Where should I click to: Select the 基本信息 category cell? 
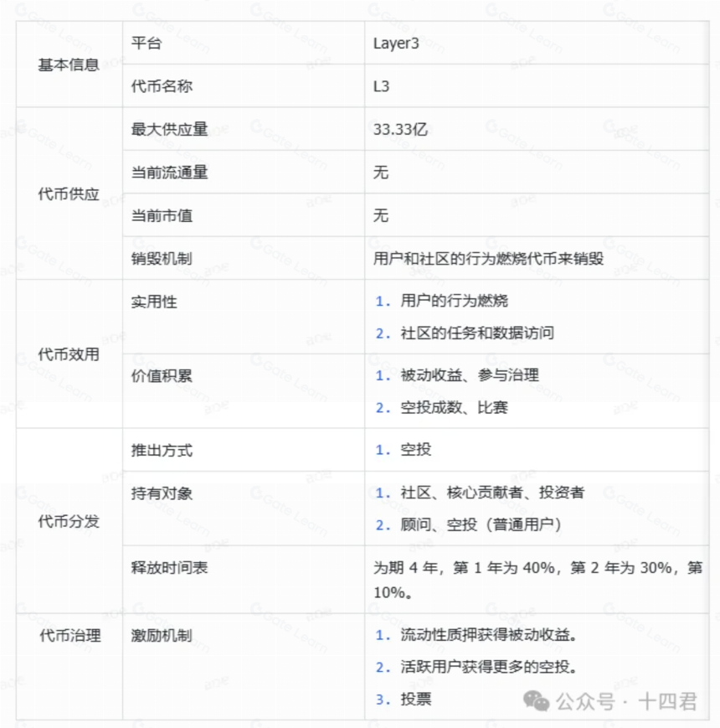pyautogui.click(x=69, y=64)
